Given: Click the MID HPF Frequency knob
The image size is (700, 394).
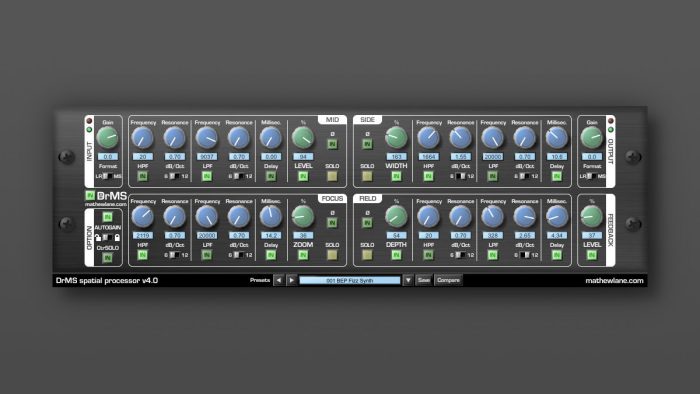Looking at the screenshot, I should pyautogui.click(x=143, y=138).
